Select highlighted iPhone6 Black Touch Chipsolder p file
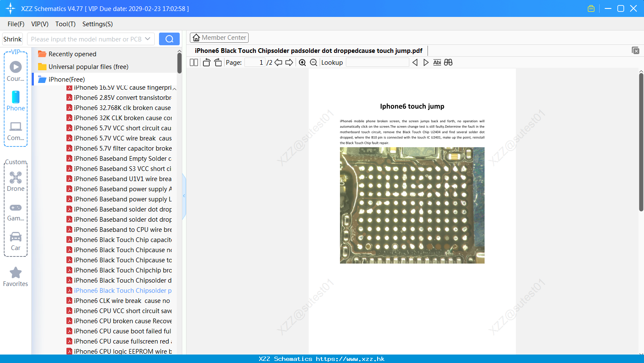644x363 pixels. tap(119, 291)
